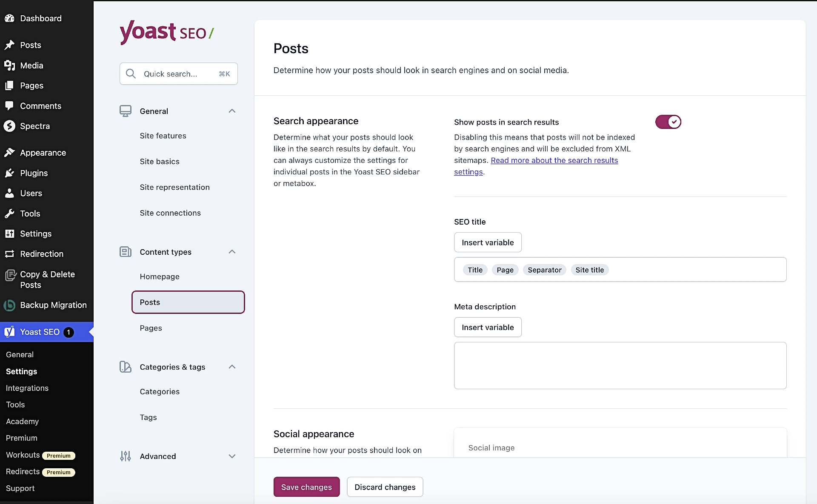Collapse Categories & tags section
Viewport: 817px width, 504px height.
[x=232, y=367]
